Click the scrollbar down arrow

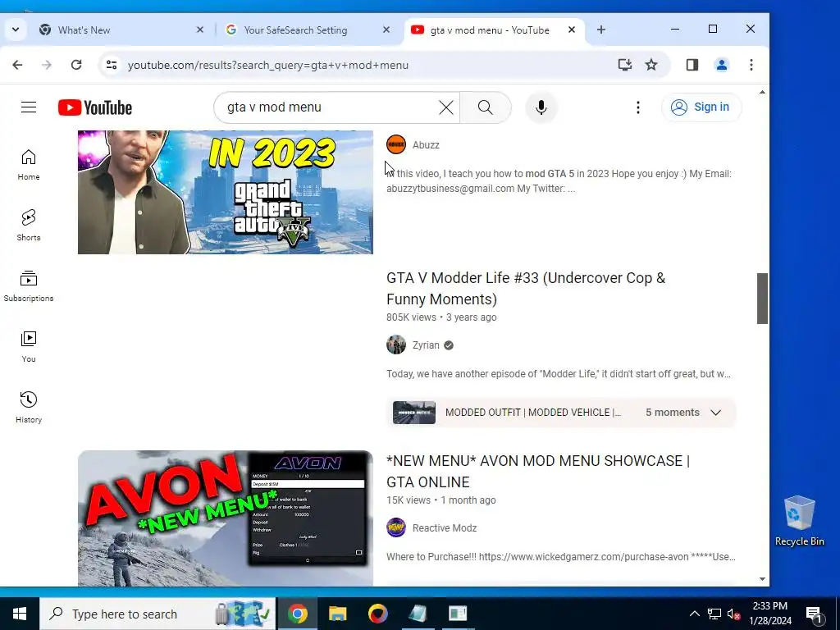coord(762,579)
